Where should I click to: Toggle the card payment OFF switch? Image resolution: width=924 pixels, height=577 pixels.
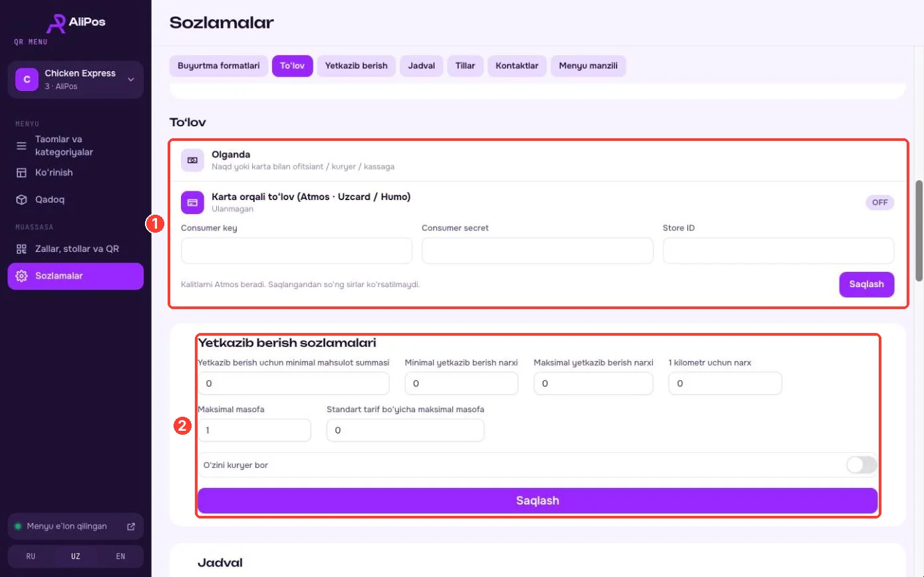click(x=879, y=203)
